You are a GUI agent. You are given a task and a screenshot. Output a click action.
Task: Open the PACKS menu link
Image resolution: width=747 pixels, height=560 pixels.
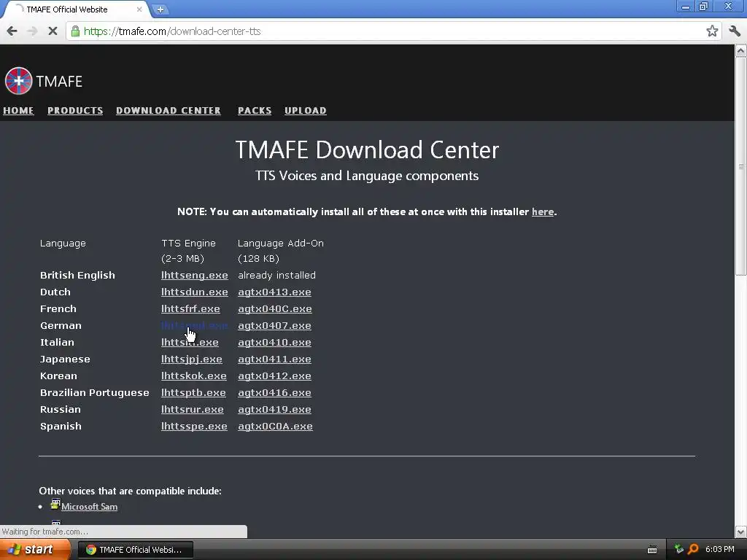point(255,111)
